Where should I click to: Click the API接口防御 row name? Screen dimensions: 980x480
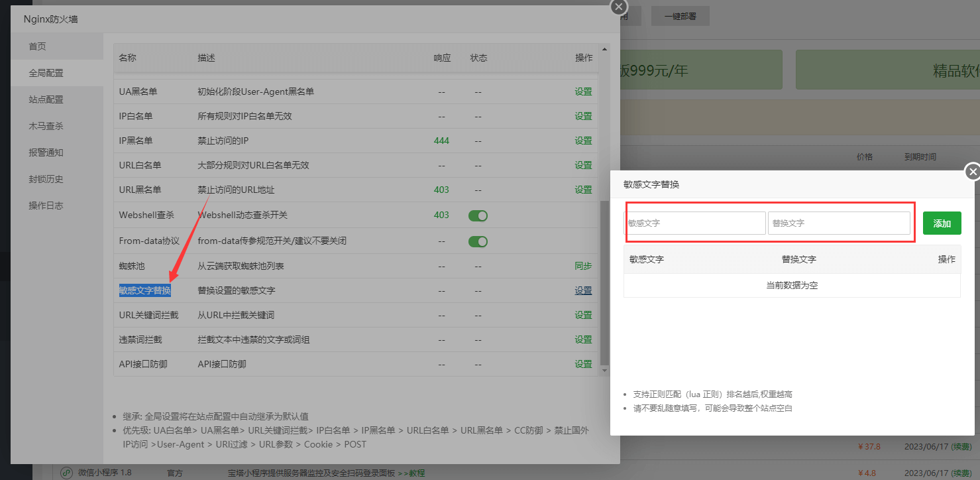coord(142,364)
